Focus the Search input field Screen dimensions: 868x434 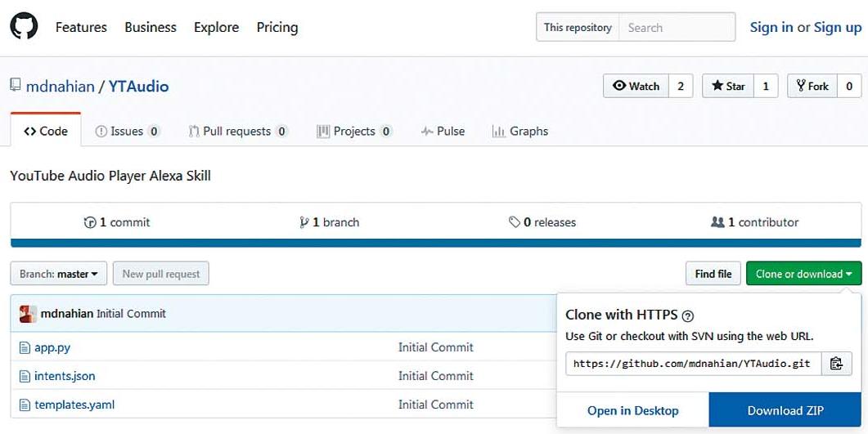676,27
